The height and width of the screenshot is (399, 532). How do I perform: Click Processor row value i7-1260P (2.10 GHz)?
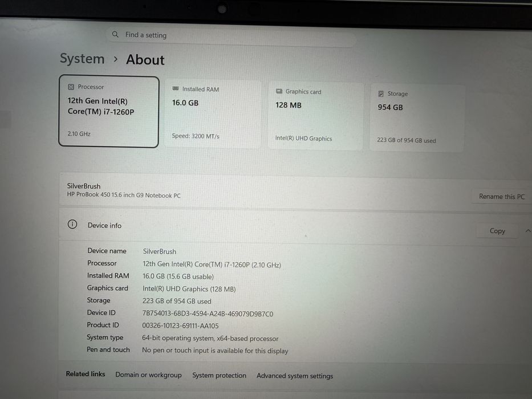pos(212,264)
